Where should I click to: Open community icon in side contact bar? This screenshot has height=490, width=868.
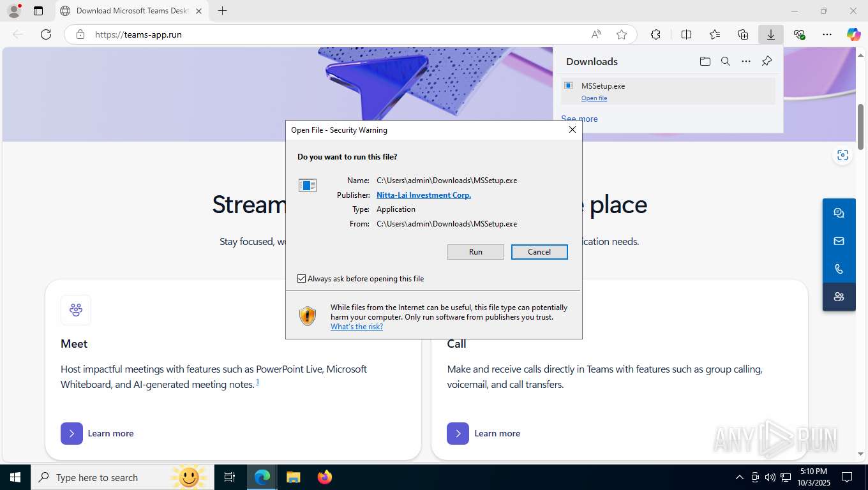[x=839, y=297]
